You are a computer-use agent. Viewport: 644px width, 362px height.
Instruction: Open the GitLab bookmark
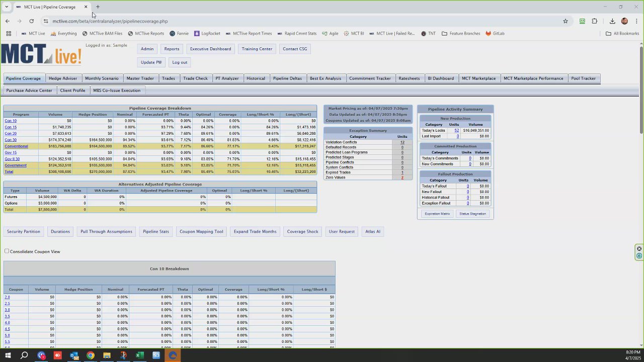click(495, 34)
